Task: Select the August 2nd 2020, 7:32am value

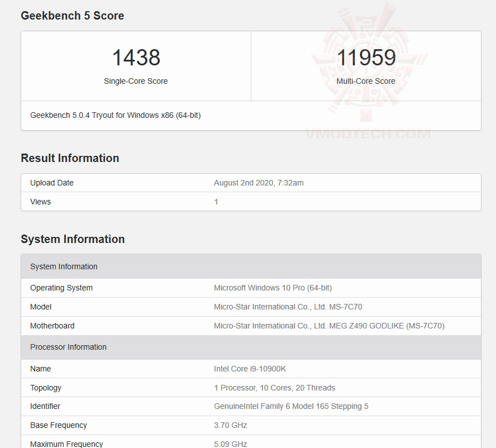Action: (259, 183)
